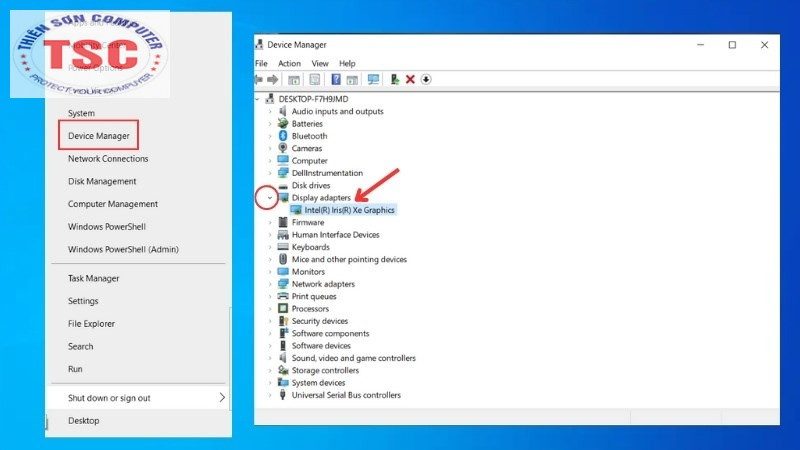This screenshot has width=800, height=450.
Task: Open the View menu
Action: [x=320, y=63]
